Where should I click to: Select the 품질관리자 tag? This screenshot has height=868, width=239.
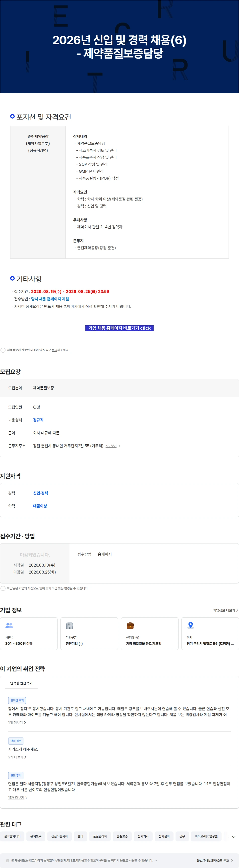pos(100,836)
